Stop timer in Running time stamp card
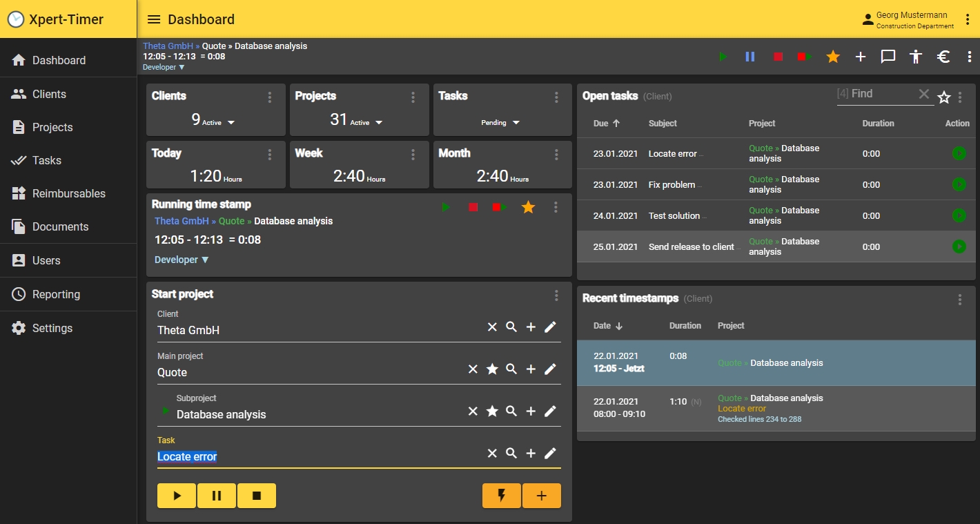The height and width of the screenshot is (524, 980). click(473, 207)
